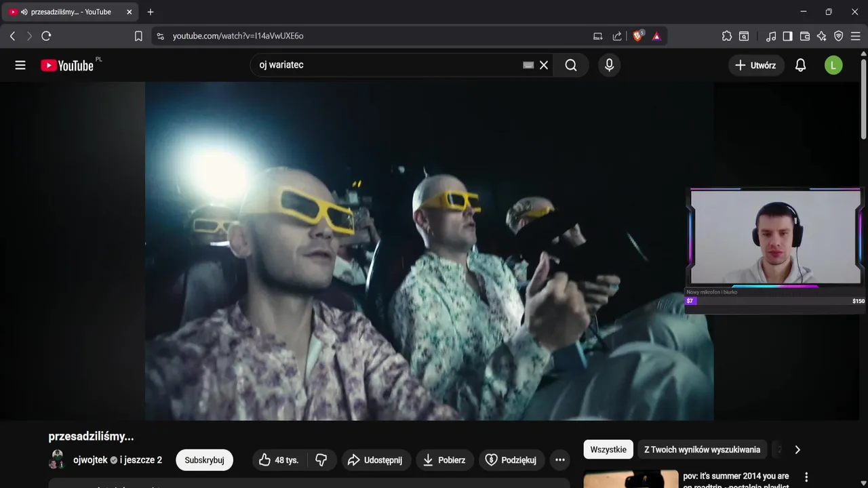
Task: Click 'i jeszcze 2' collaborators text
Action: click(141, 460)
